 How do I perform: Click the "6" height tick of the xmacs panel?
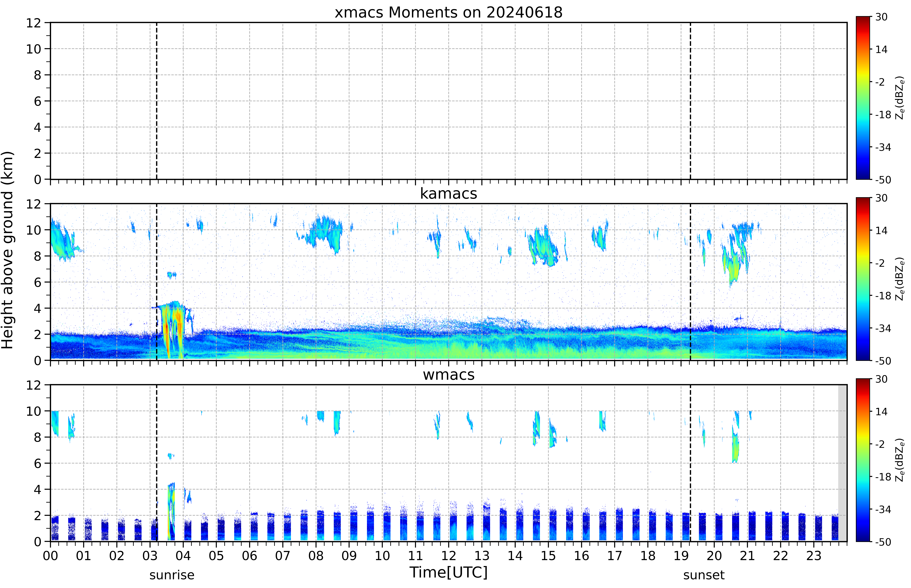click(x=37, y=101)
